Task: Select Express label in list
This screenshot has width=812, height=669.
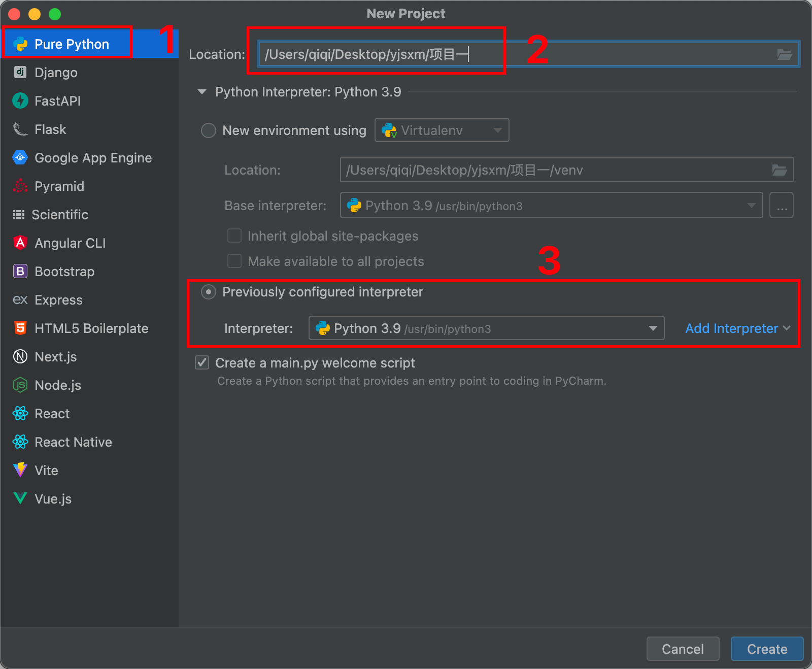Action: 58,300
